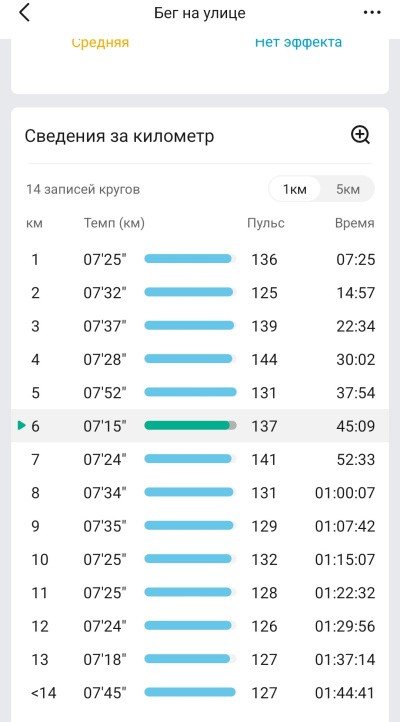Tap the green marker arrow beside kilometer 6

click(x=21, y=425)
